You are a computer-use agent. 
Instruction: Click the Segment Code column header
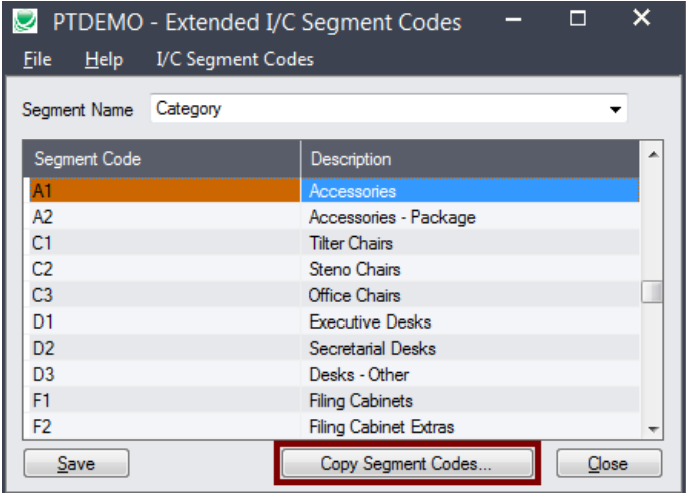coord(161,159)
